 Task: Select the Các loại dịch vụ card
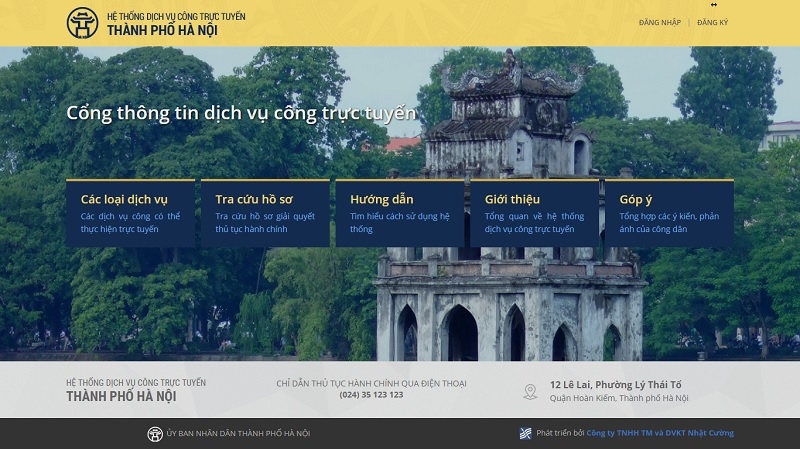(131, 213)
